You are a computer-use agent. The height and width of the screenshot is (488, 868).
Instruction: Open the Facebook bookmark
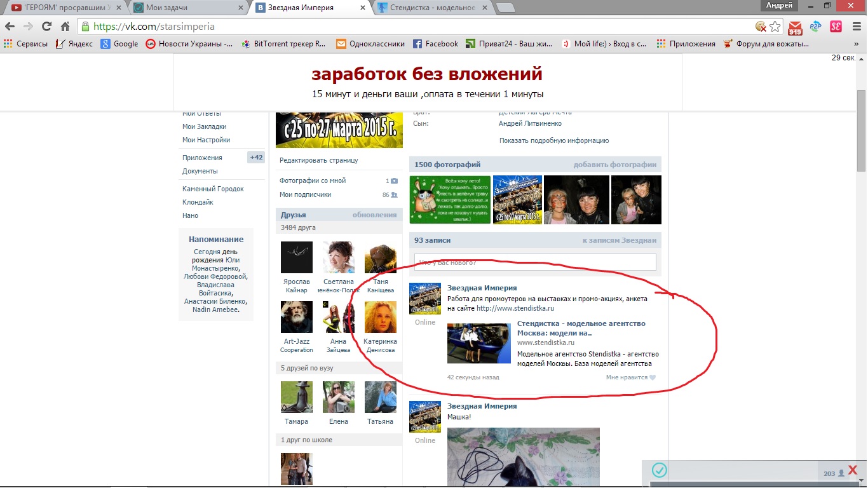coord(436,44)
